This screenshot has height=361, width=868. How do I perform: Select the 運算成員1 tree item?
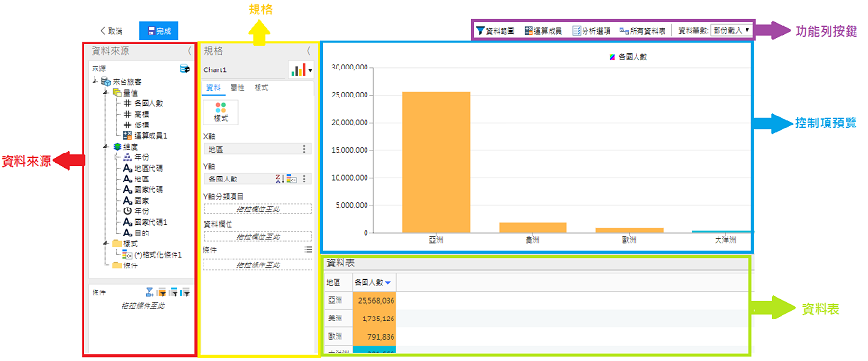[146, 135]
